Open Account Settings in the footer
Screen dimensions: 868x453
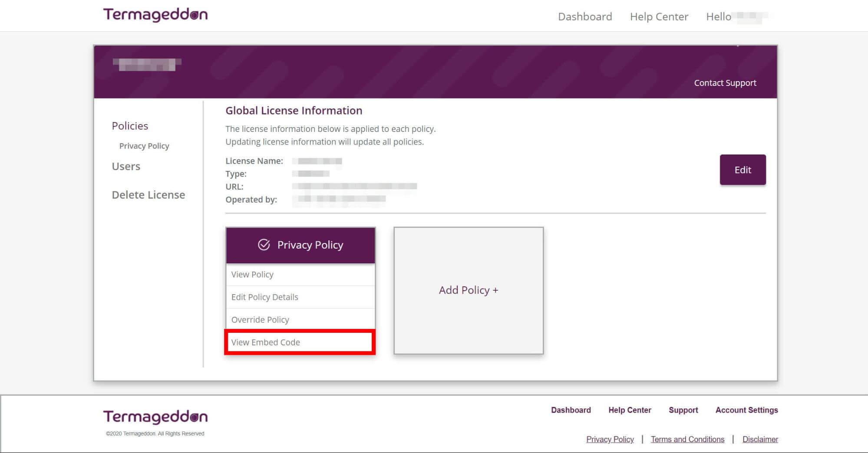[746, 410]
